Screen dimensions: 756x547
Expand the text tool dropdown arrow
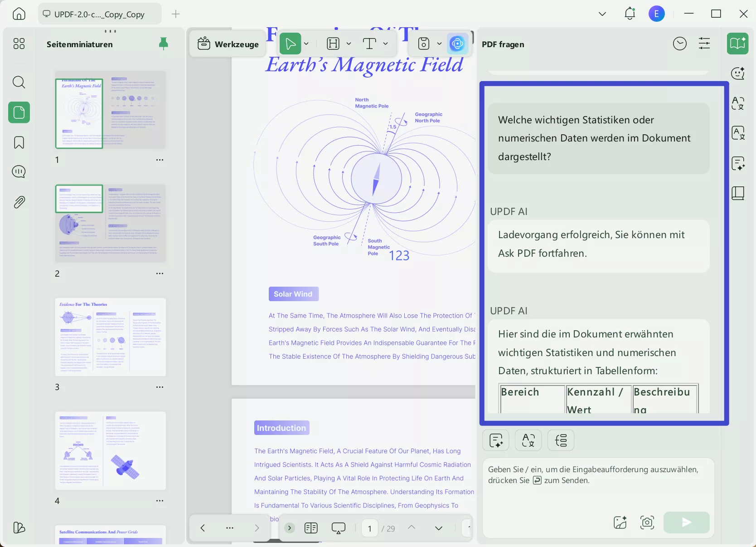[385, 44]
